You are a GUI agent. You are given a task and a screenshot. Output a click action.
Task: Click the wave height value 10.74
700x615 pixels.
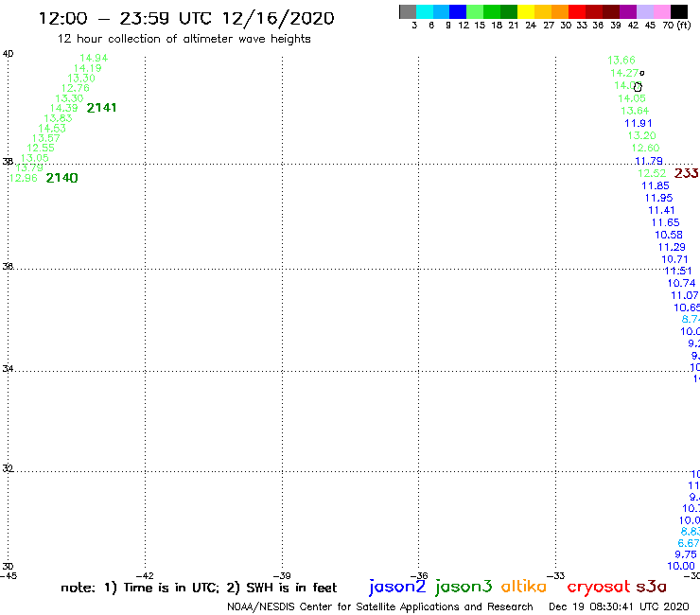(x=682, y=283)
